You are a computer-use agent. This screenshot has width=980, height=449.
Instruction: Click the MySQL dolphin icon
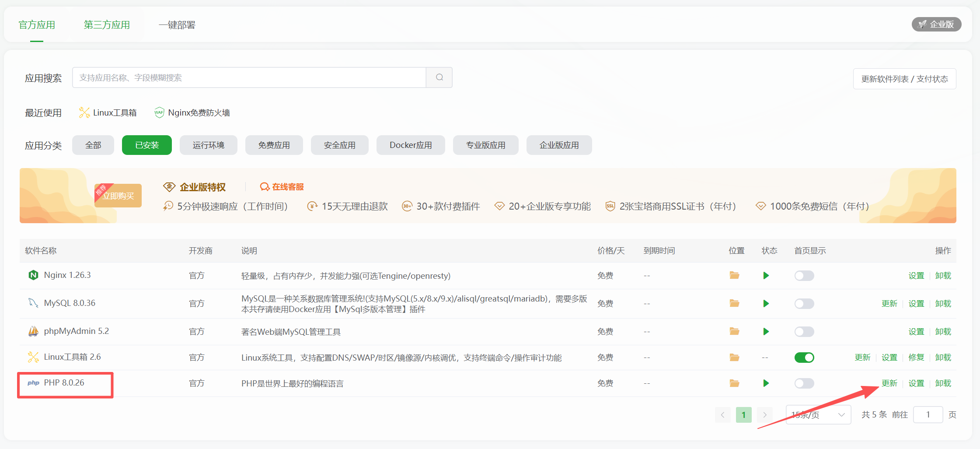tap(33, 303)
